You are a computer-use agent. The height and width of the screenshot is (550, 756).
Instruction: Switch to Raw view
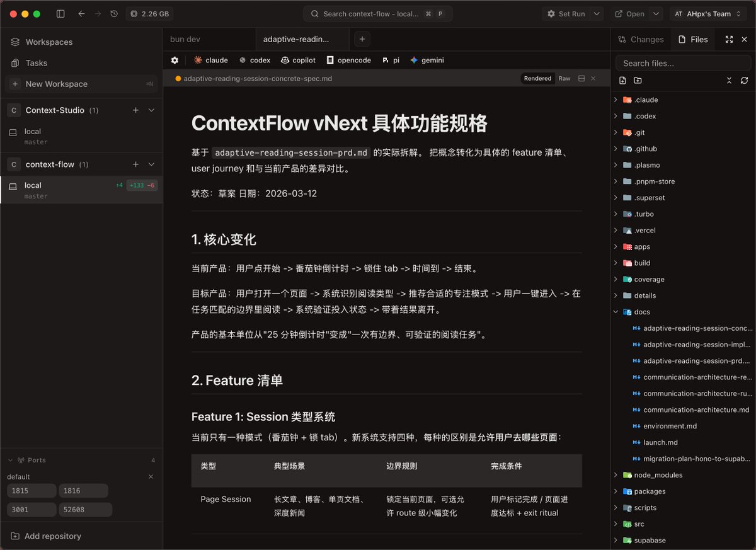[x=564, y=79]
